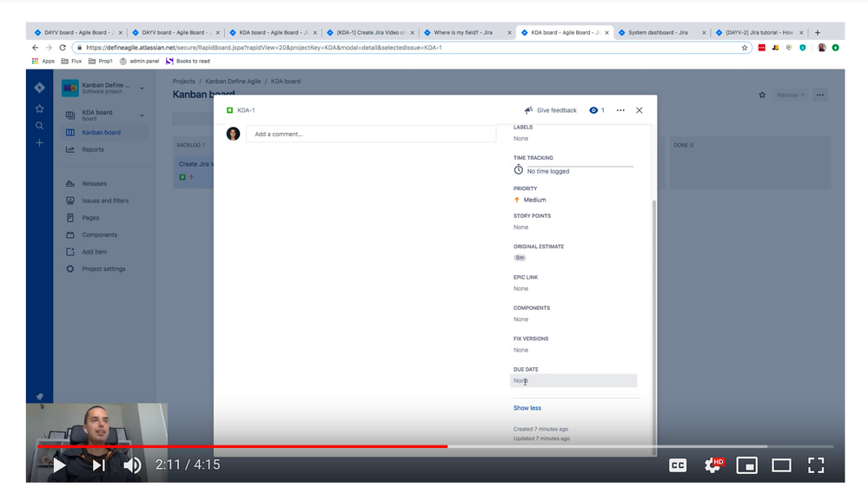This screenshot has height=494, width=868.
Task: Open the admin panel bookmark
Action: click(x=140, y=61)
